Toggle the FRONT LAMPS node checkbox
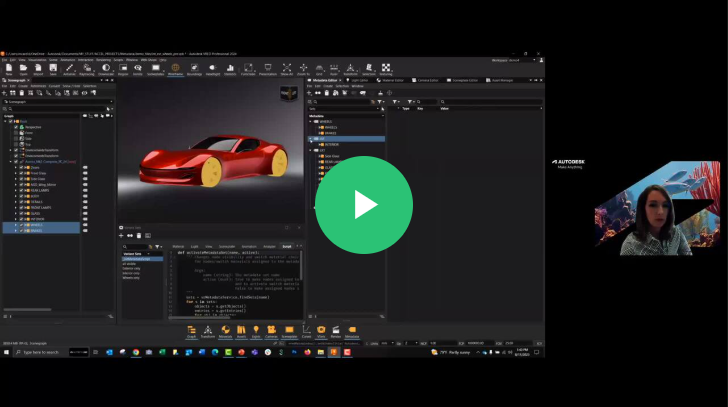The image size is (728, 407). tap(21, 207)
